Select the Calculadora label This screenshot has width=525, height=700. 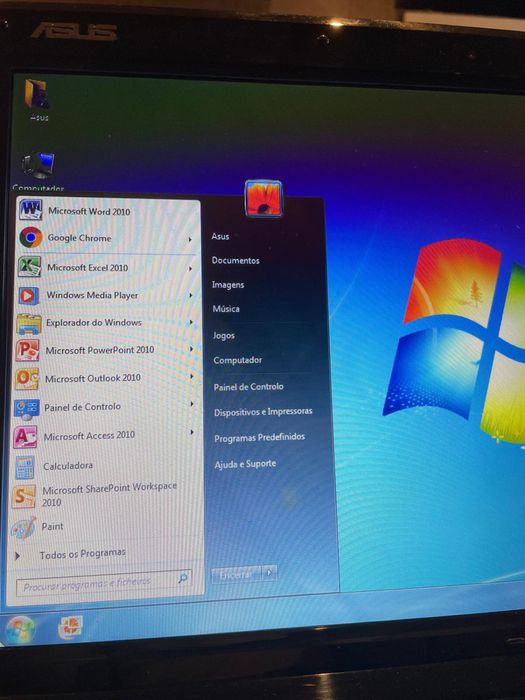68,466
